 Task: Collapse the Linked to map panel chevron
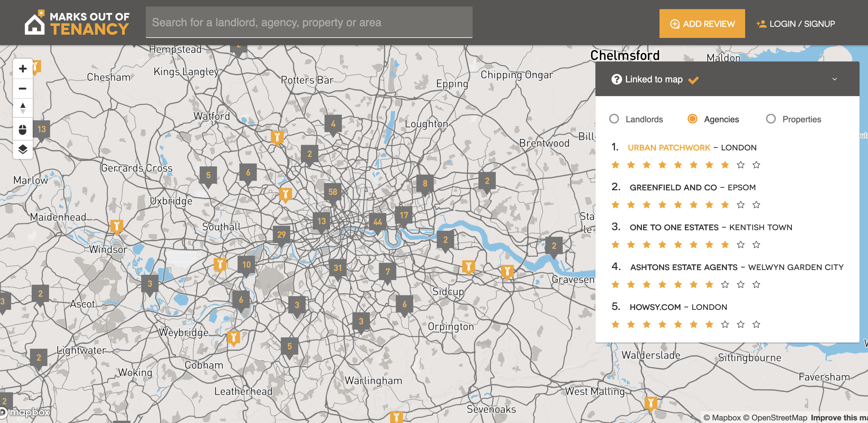834,79
